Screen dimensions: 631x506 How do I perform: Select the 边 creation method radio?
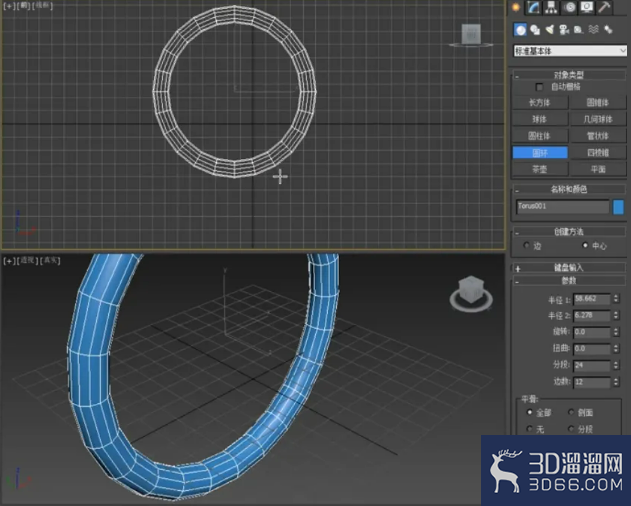[526, 245]
